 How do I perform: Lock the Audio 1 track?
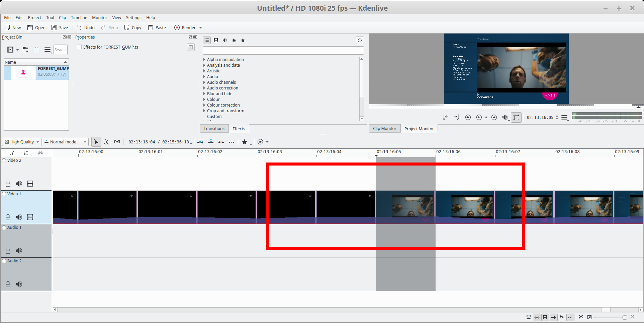tap(8, 251)
